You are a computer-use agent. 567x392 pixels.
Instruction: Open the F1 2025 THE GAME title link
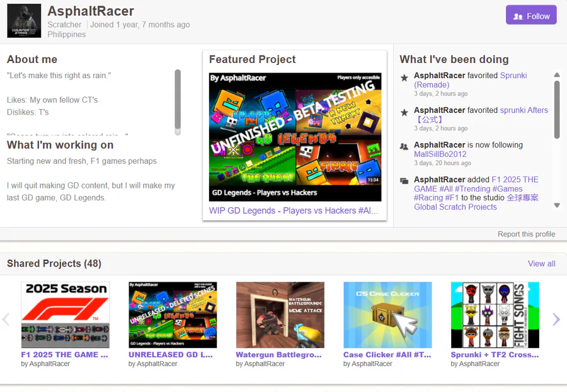pos(64,355)
